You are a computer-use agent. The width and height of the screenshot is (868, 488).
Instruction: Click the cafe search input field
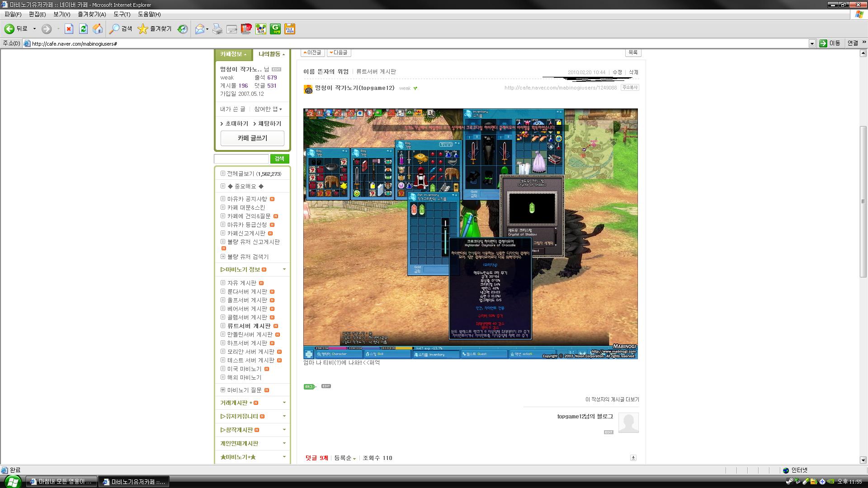tap(241, 159)
